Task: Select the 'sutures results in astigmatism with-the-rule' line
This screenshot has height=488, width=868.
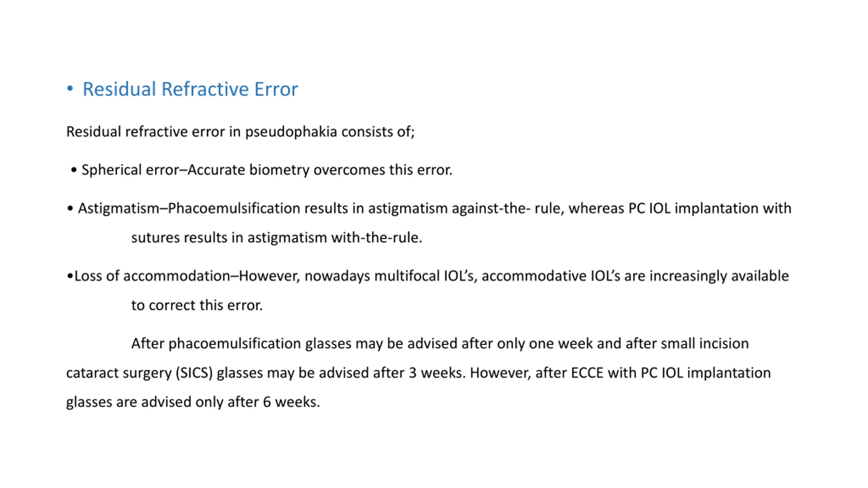Action: pyautogui.click(x=277, y=238)
